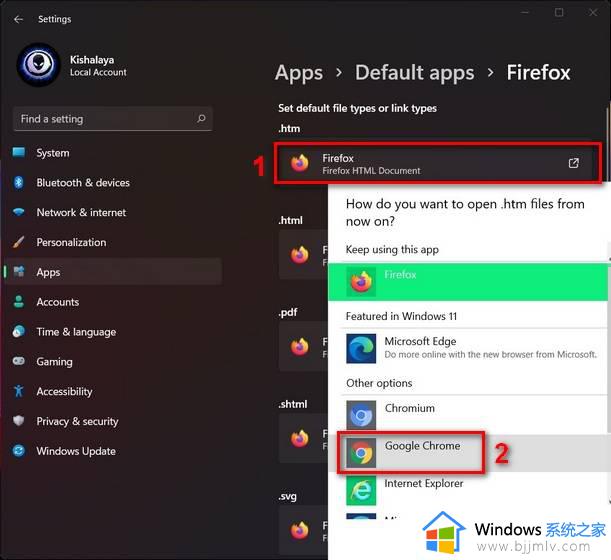The image size is (611, 560).
Task: Select Apps in the sidebar
Action: coord(113,272)
